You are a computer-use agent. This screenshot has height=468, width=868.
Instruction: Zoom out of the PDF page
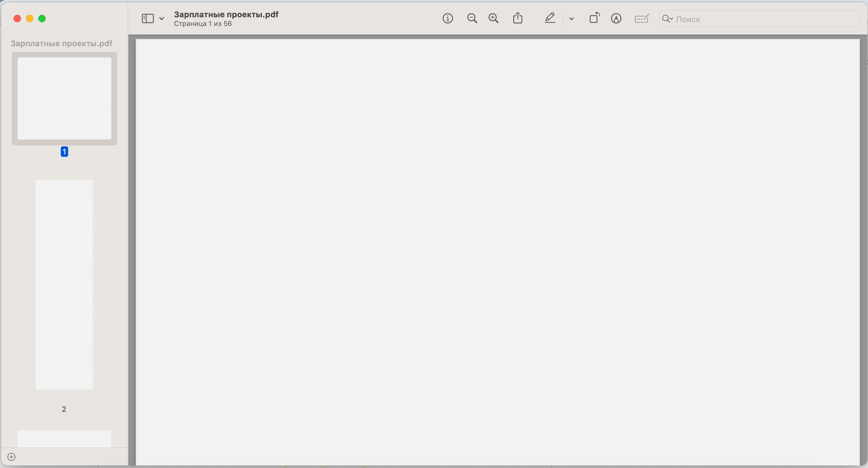472,18
